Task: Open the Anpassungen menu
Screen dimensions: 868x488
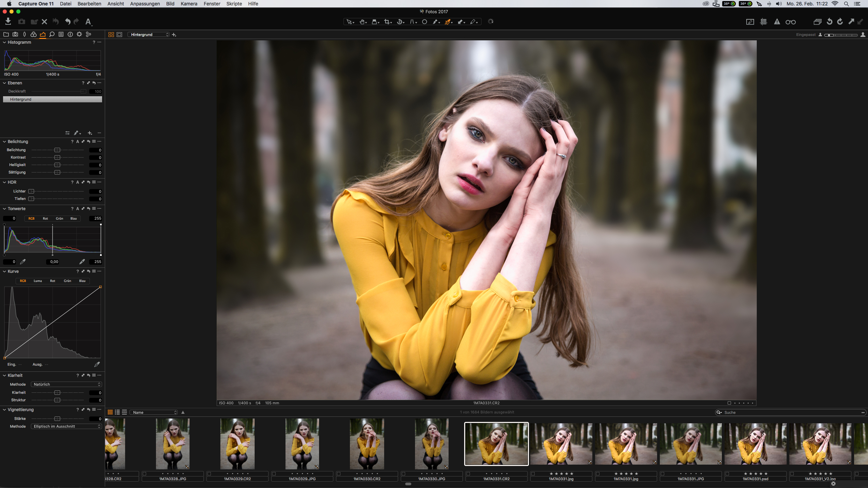Action: 145,4
